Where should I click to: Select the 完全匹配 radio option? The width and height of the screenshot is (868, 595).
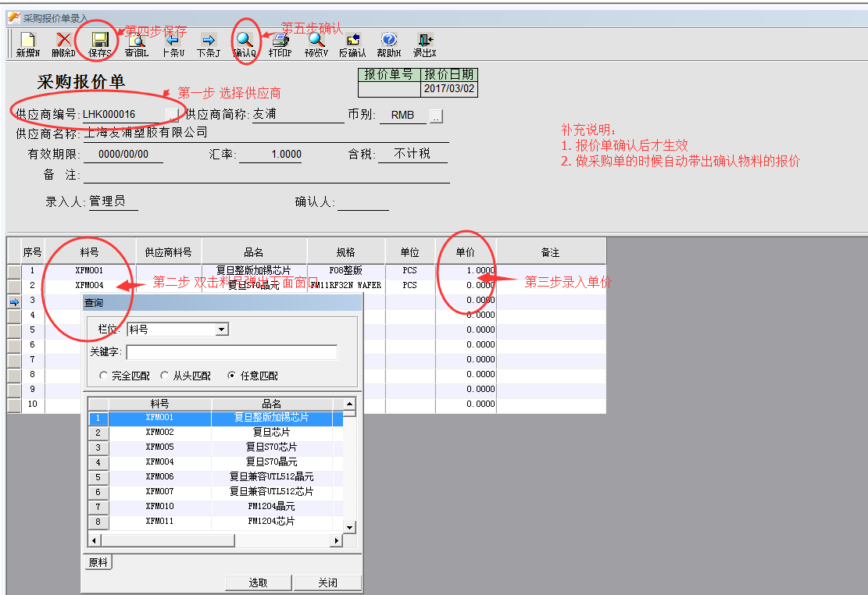point(124,376)
